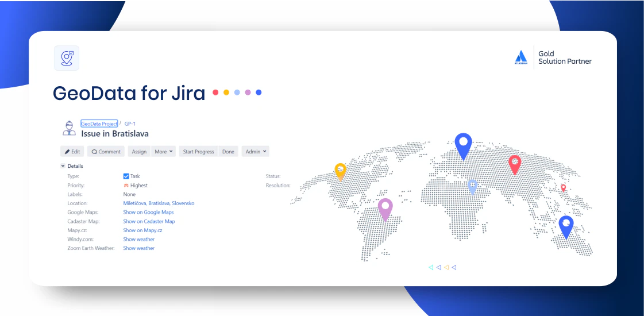Open the Miletičova, Bratislava, Slovensko location link

click(x=159, y=203)
